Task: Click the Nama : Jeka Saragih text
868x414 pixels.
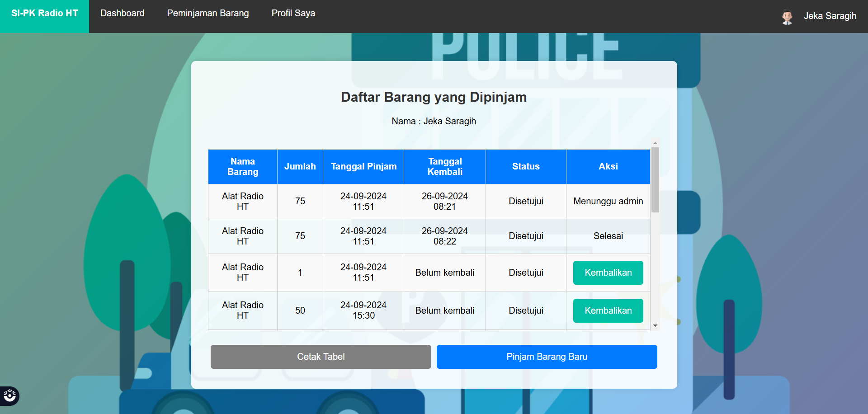Action: (x=434, y=121)
